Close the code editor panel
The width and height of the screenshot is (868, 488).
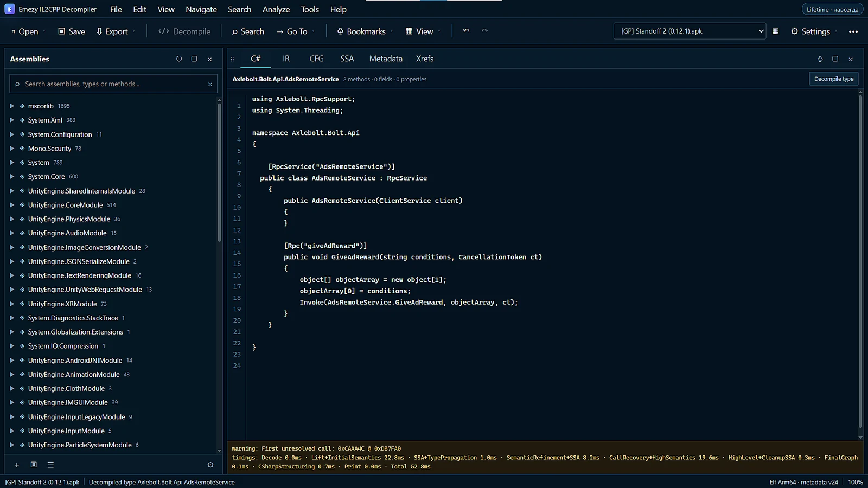tap(851, 59)
